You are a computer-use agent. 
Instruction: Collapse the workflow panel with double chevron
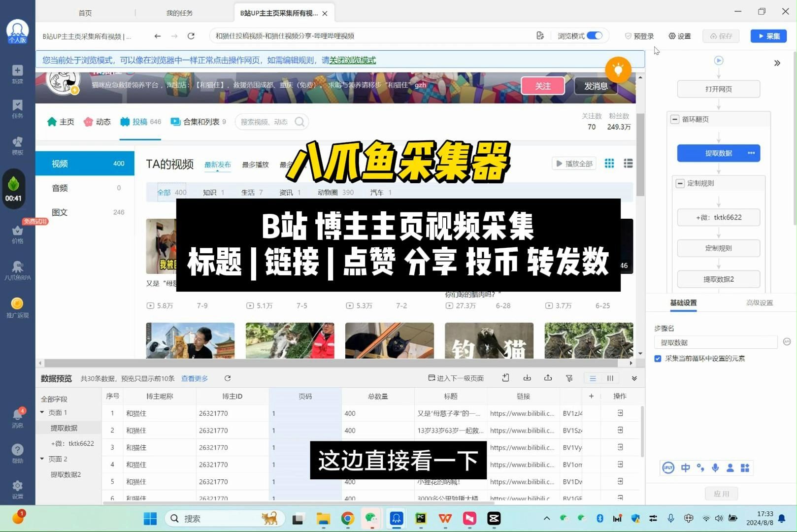click(777, 63)
